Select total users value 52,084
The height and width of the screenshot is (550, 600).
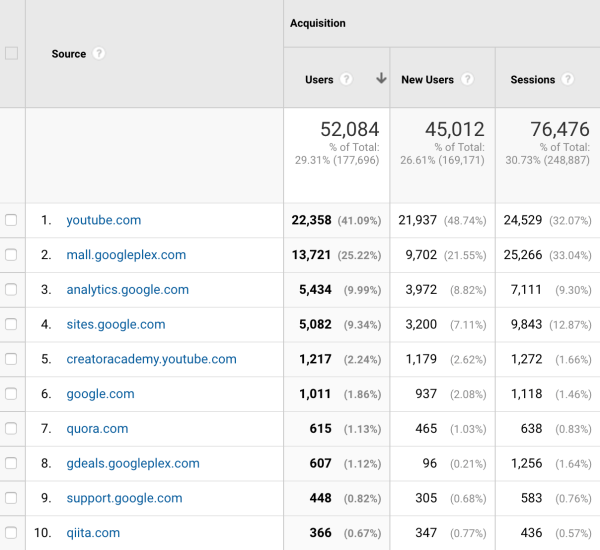[x=350, y=129]
